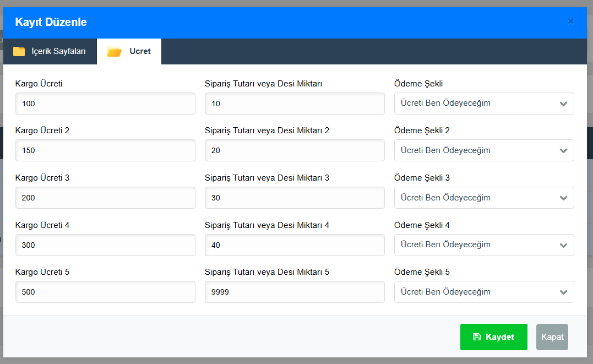
Task: Open the Ödeme Şekli 5 dropdown
Action: [483, 292]
